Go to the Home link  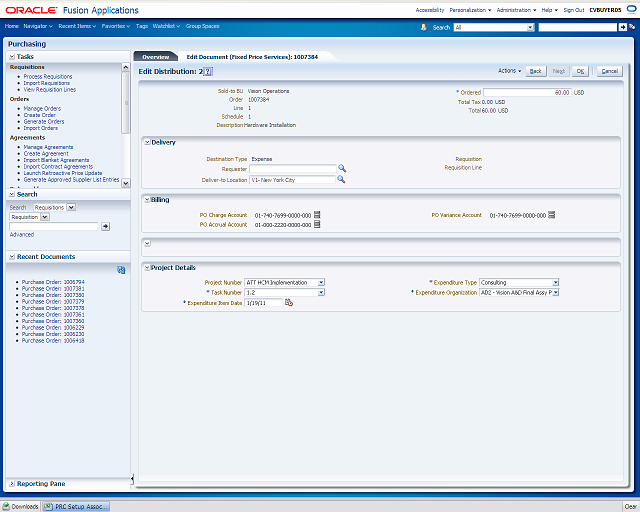[11, 26]
